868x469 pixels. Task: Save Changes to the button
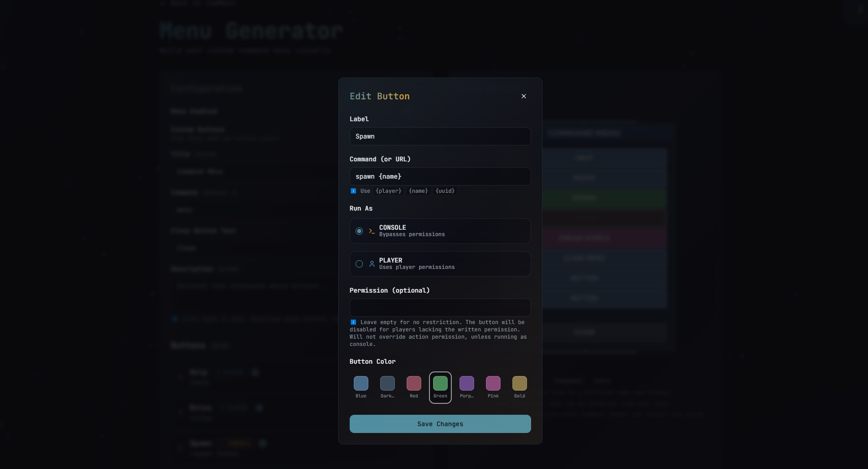[440, 424]
